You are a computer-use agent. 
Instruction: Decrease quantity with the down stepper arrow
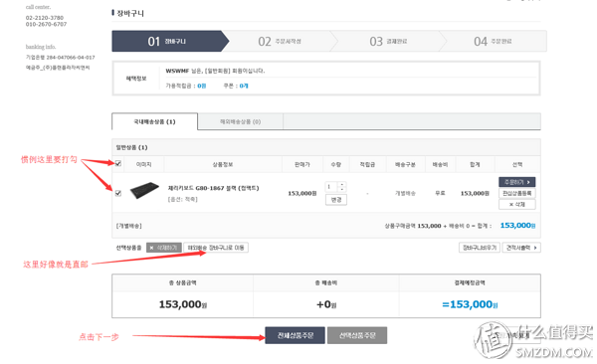coord(342,189)
